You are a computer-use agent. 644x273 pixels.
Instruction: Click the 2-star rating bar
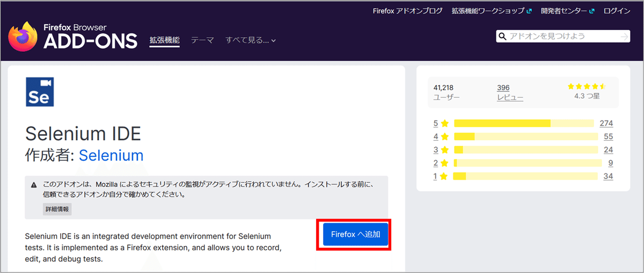[x=528, y=163]
